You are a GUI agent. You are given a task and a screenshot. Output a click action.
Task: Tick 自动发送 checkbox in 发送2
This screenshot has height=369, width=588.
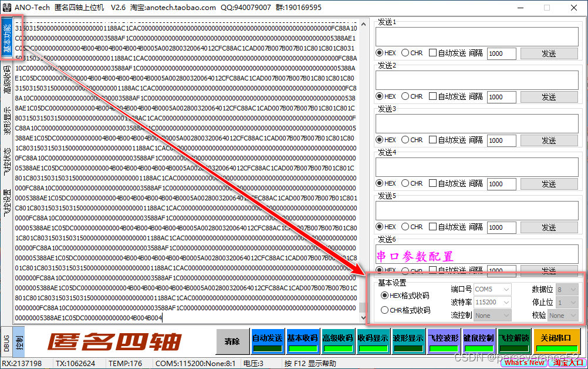447,96
